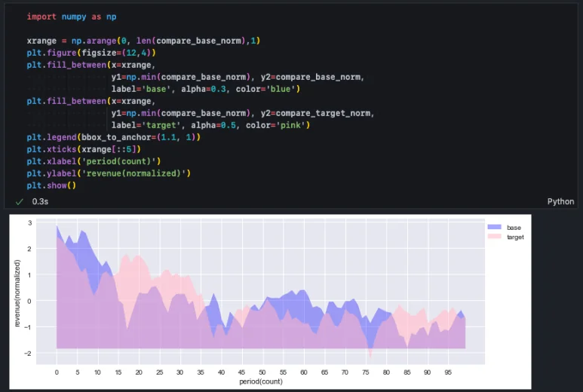583x392 pixels.
Task: Place cursor on the plt.show() line
Action: 51,185
